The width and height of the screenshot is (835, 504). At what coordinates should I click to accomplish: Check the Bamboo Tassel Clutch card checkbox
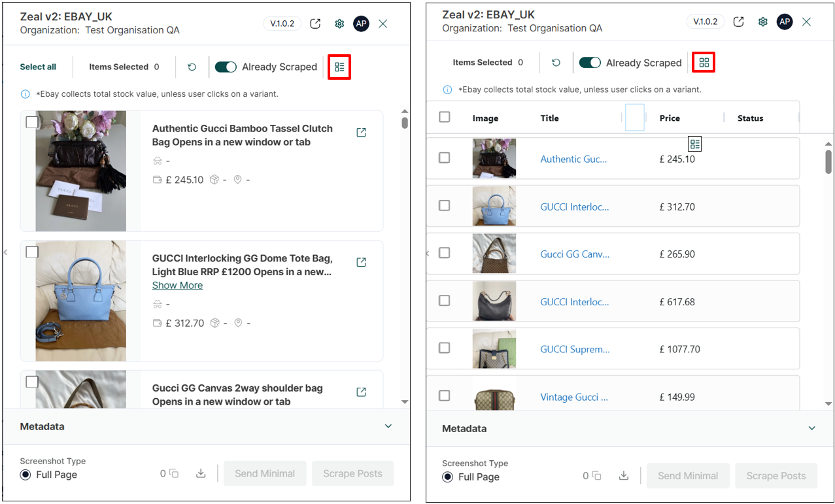[32, 122]
